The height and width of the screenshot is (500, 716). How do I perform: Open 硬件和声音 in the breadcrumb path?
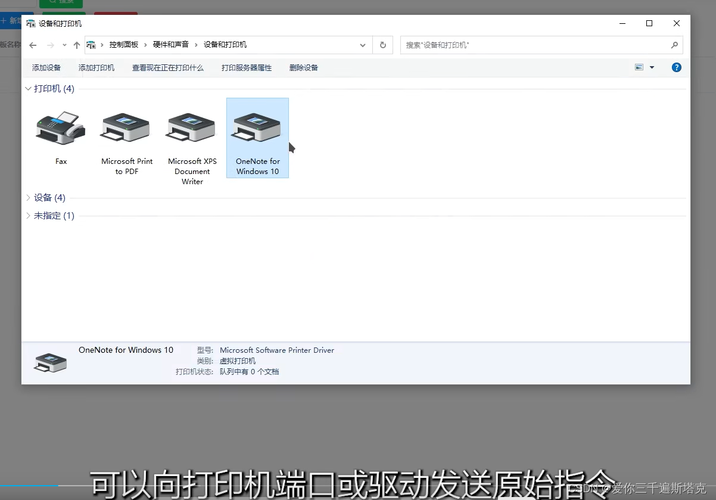[170, 45]
